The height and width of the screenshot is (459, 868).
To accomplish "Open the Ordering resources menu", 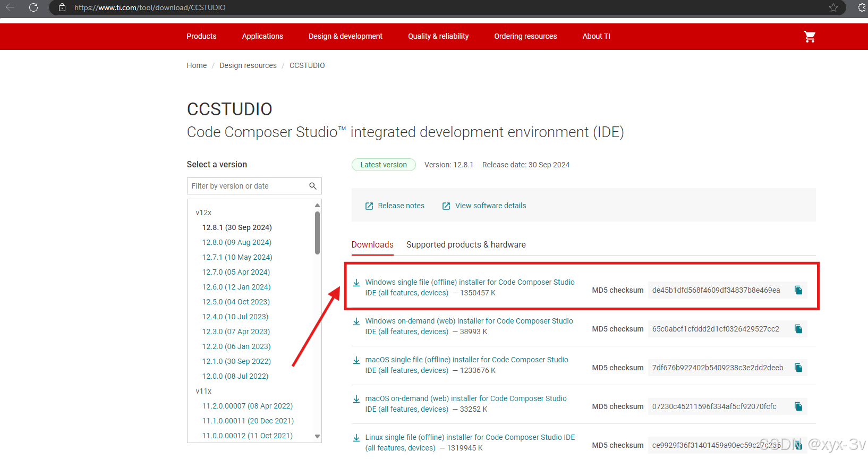I will 525,36.
